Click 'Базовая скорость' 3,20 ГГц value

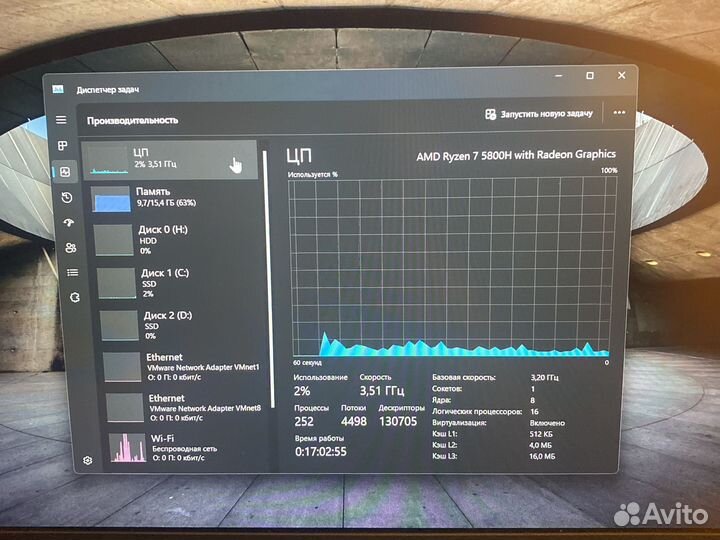pyautogui.click(x=545, y=377)
